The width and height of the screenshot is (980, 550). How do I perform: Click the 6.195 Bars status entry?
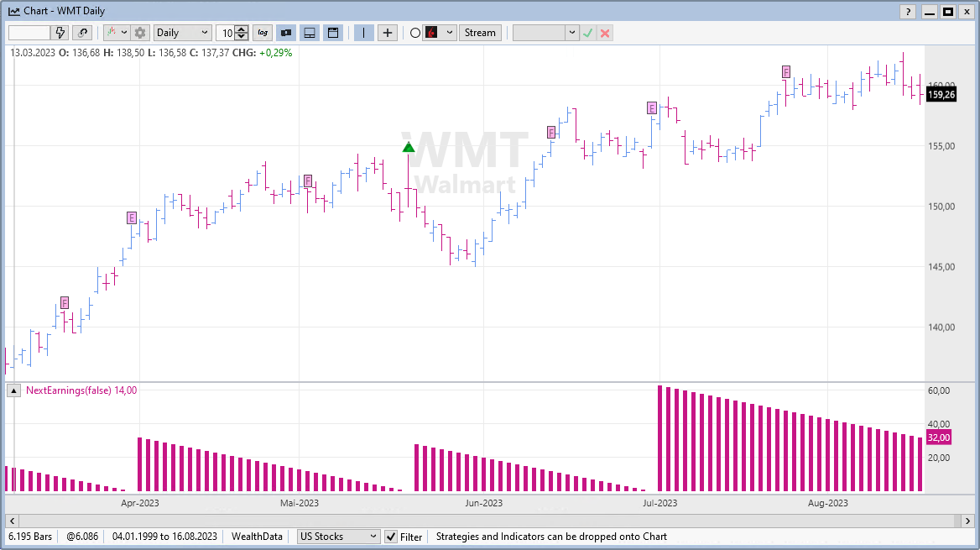(x=30, y=537)
